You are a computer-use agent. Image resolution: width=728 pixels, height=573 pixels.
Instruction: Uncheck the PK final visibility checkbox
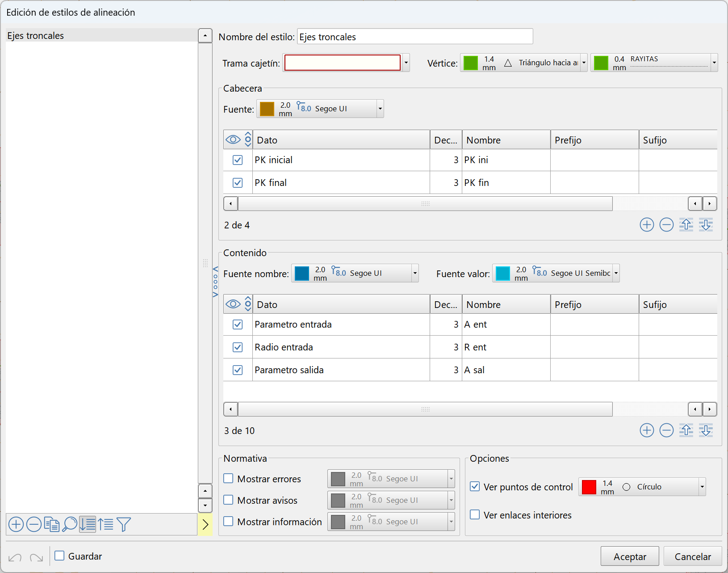coord(238,182)
